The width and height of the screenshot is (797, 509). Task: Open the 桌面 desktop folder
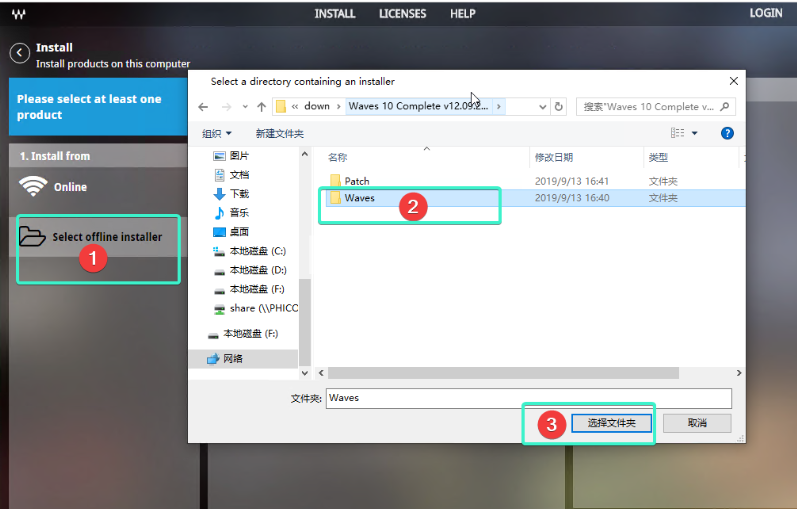231,232
